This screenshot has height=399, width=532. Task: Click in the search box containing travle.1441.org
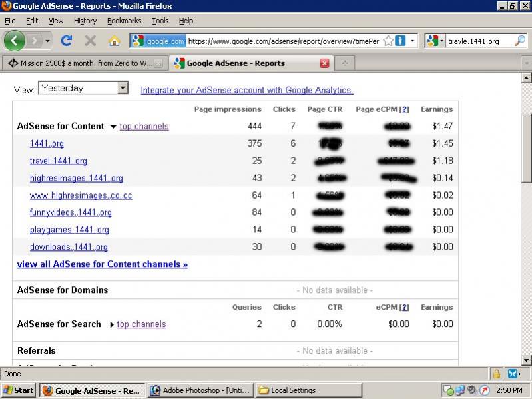480,41
